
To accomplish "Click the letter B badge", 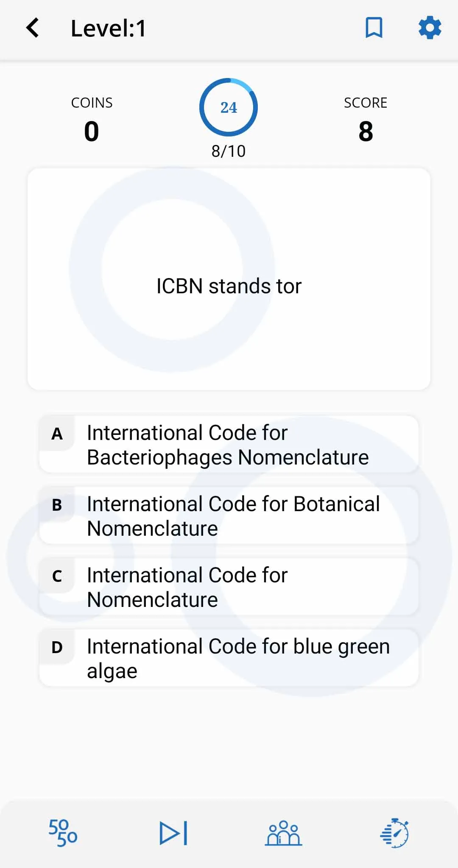I will [57, 505].
